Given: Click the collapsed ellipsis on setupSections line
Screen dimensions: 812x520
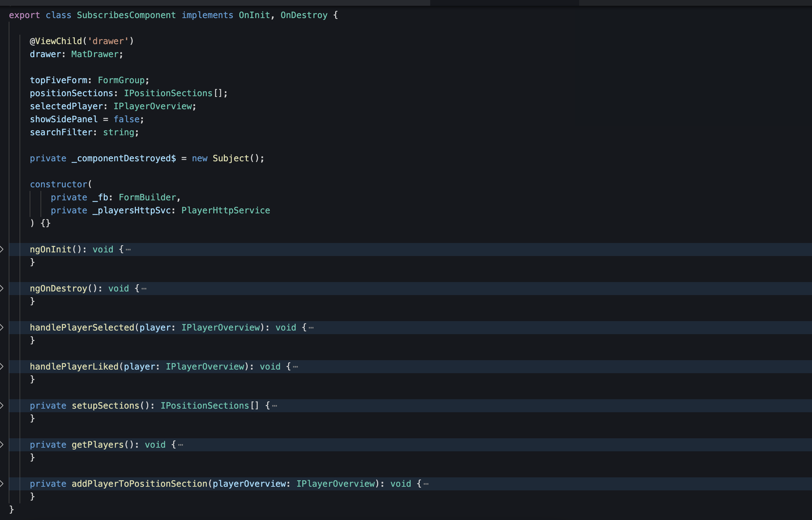Looking at the screenshot, I should (x=275, y=406).
